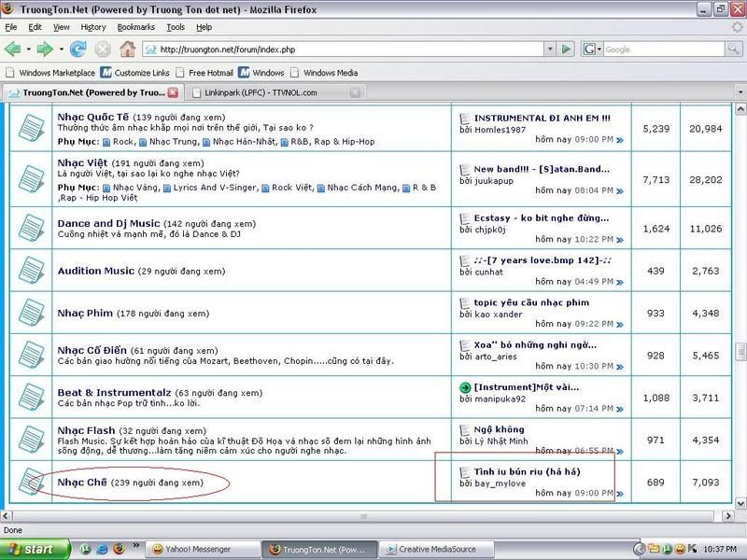Expand hidden system tray icons arrow

pos(640,549)
